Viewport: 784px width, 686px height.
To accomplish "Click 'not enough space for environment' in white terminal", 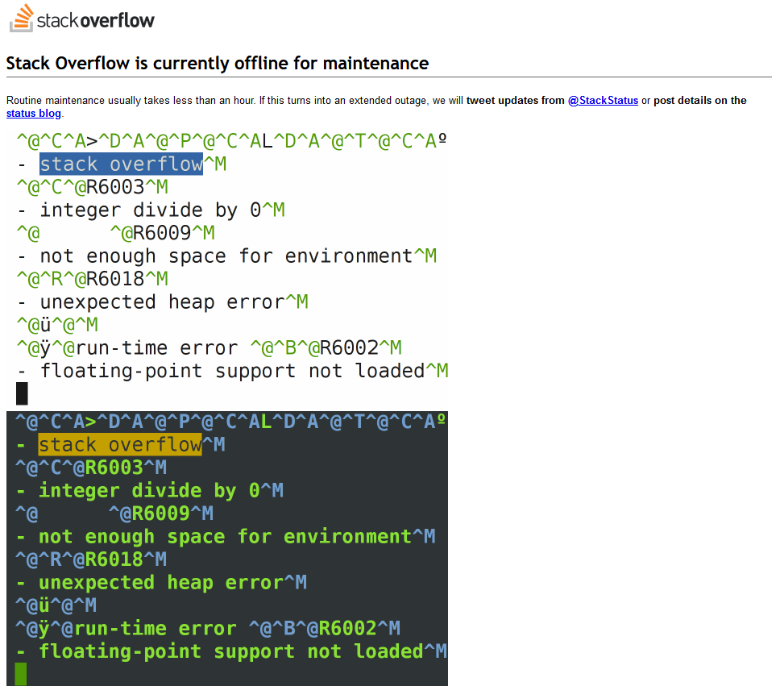I will click(226, 256).
